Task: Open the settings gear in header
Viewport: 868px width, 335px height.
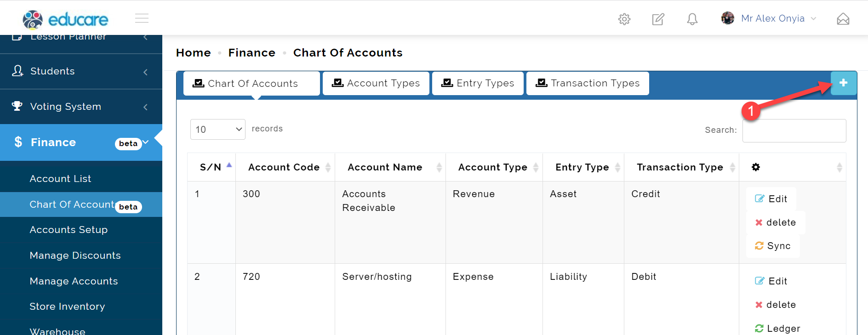Action: [624, 19]
